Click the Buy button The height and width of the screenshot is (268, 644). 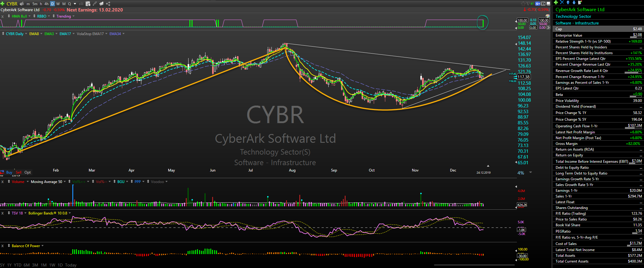[x=9, y=172]
